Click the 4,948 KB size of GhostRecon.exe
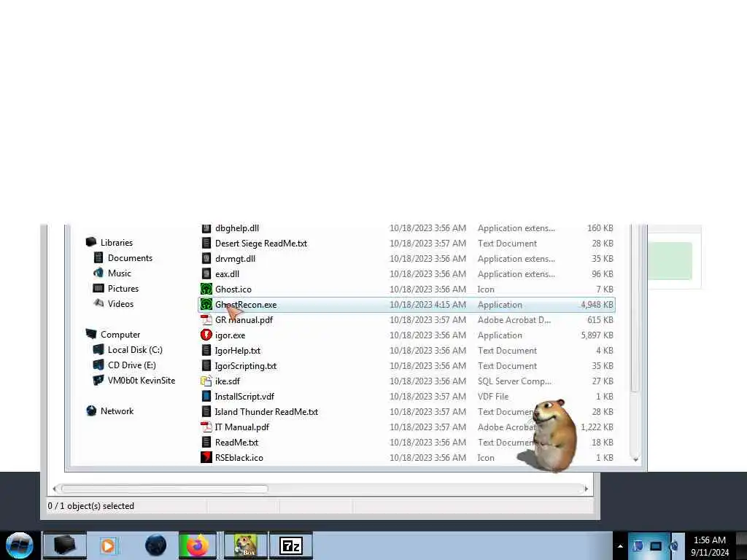 tap(597, 304)
